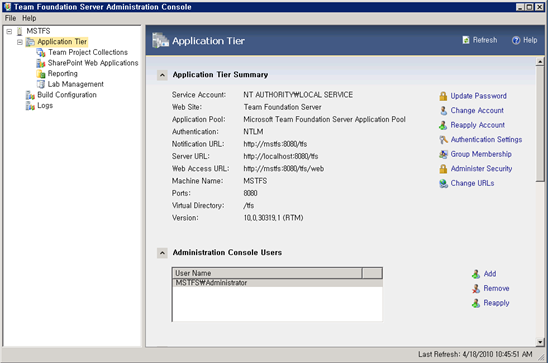Select the MSTFS root label
Screen dimensions: 548x363
coord(38,31)
